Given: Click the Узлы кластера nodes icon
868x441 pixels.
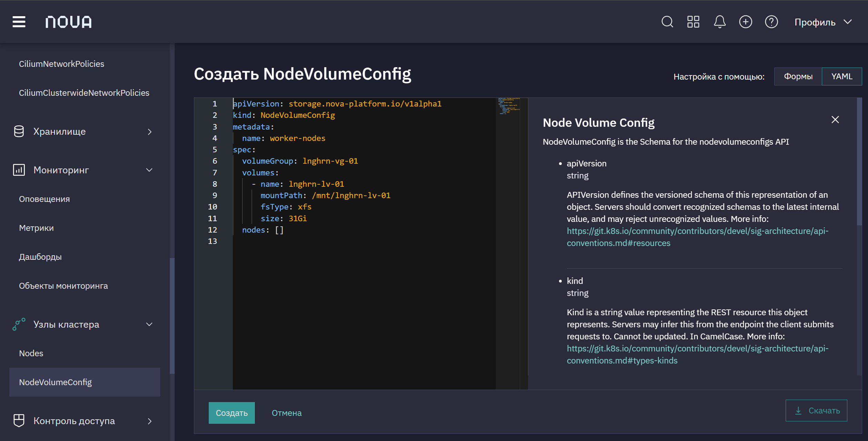Looking at the screenshot, I should 19,324.
